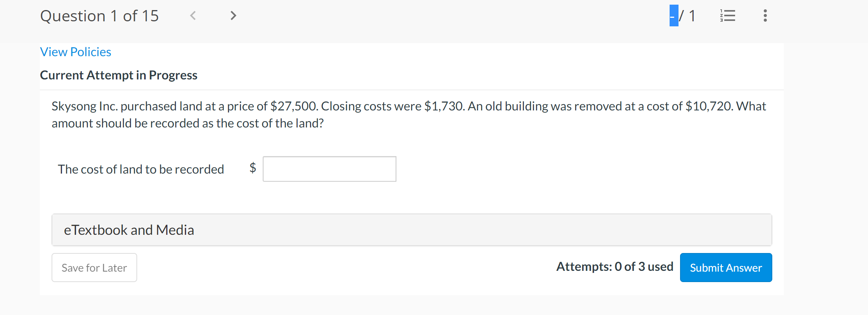
Task: Click the question text about Skysong Inc.
Action: click(x=409, y=115)
